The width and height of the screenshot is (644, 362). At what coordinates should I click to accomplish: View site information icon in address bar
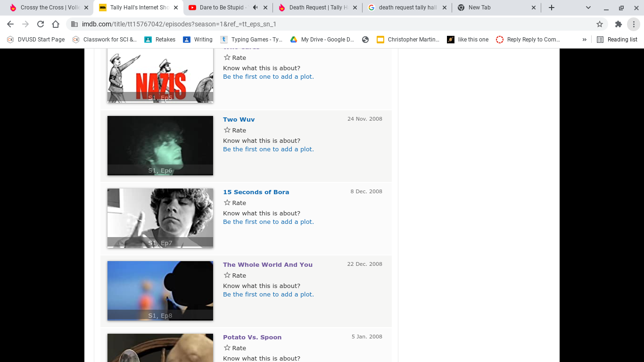coord(74,24)
